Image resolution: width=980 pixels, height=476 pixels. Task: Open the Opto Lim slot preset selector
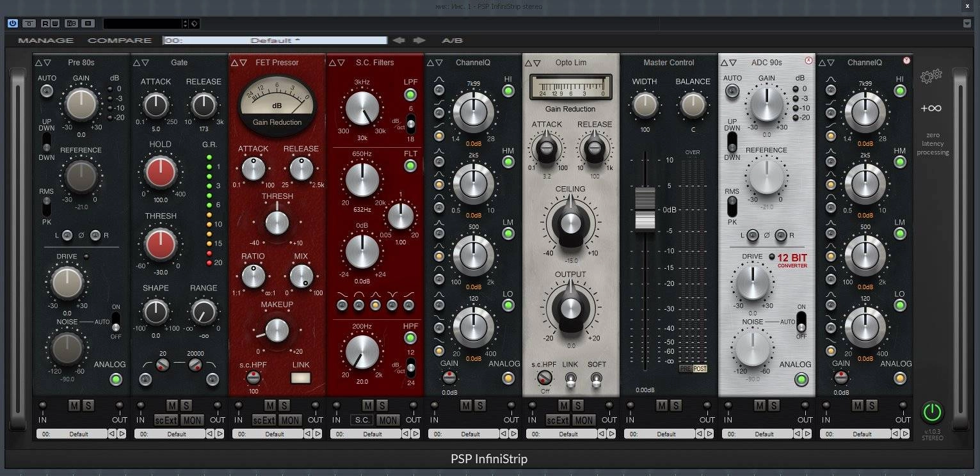pyautogui.click(x=561, y=434)
